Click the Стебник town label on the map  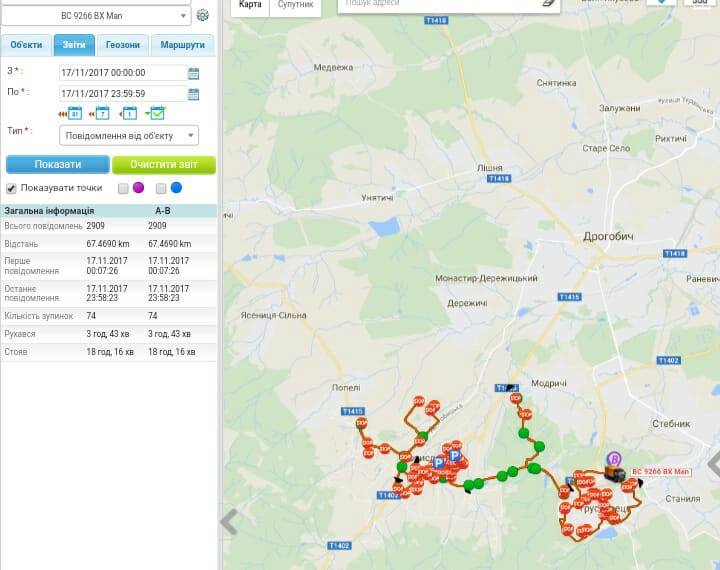pos(671,424)
